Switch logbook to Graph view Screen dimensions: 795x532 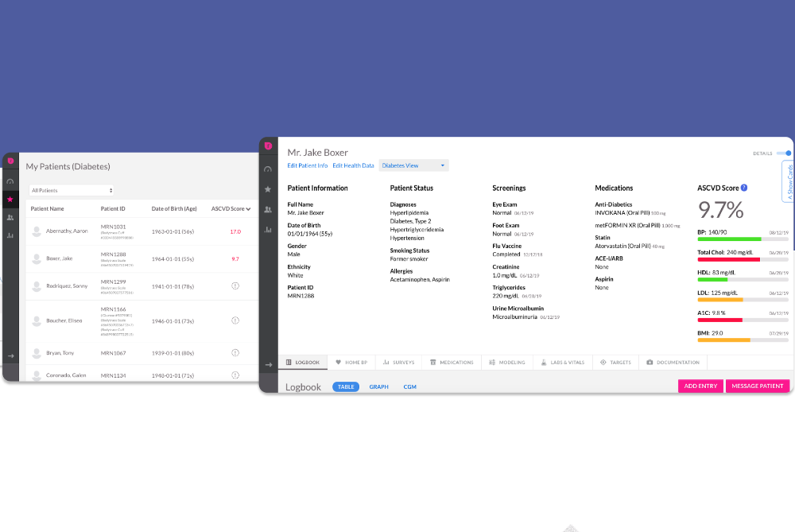(378, 386)
